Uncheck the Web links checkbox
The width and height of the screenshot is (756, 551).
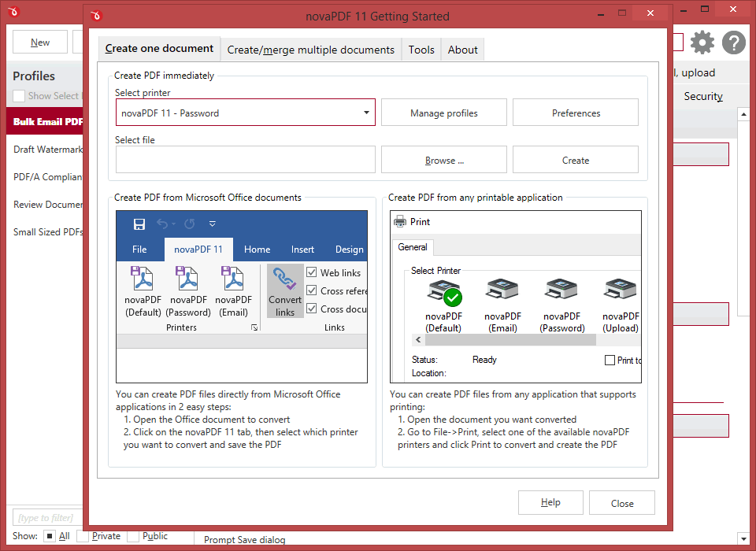[312, 272]
